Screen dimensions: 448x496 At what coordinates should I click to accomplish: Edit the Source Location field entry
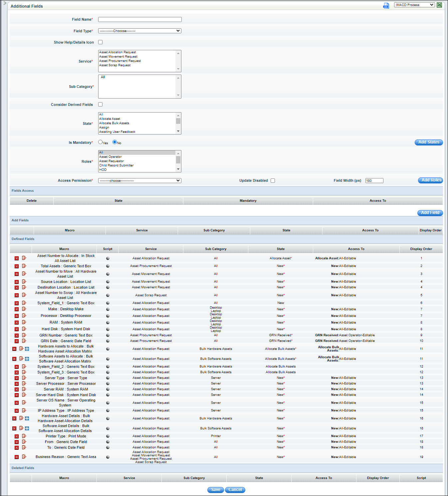24,282
